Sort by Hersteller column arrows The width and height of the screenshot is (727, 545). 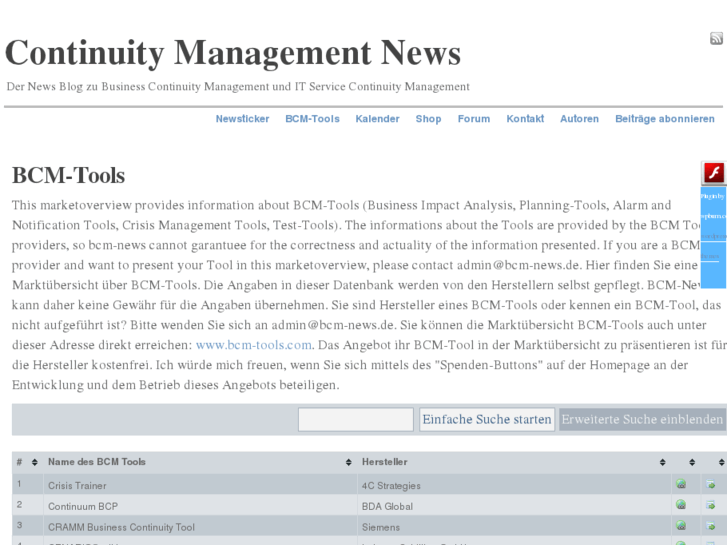pos(663,462)
